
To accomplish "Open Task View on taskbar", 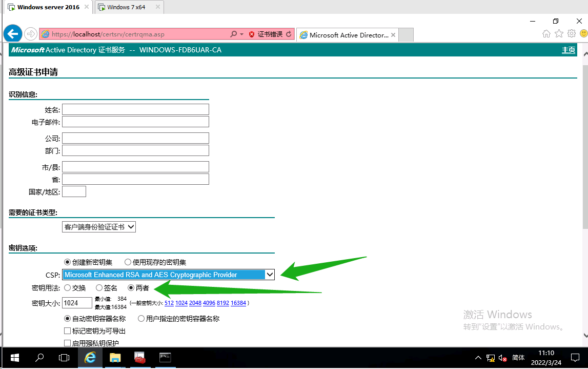I will [64, 358].
